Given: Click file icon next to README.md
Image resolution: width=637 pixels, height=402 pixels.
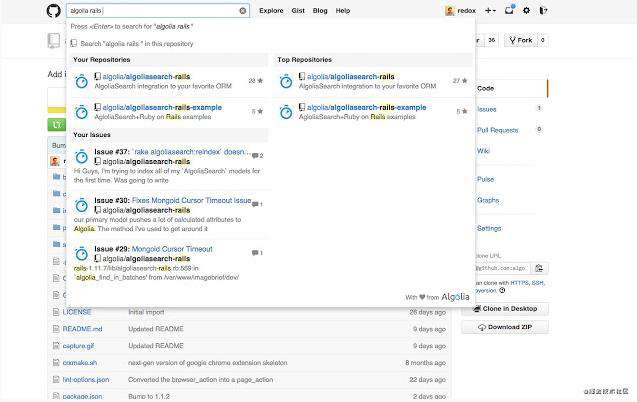Looking at the screenshot, I should [x=56, y=329].
